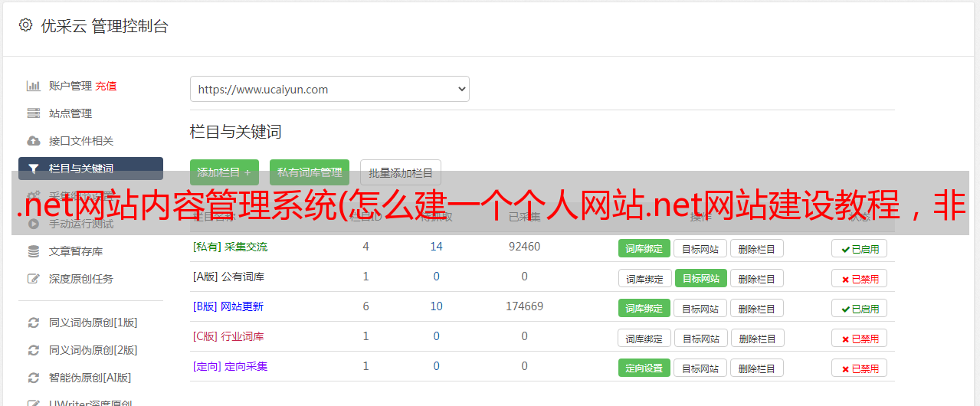
Task: Click the edit icon for 深度原创任务
Action: [33, 279]
